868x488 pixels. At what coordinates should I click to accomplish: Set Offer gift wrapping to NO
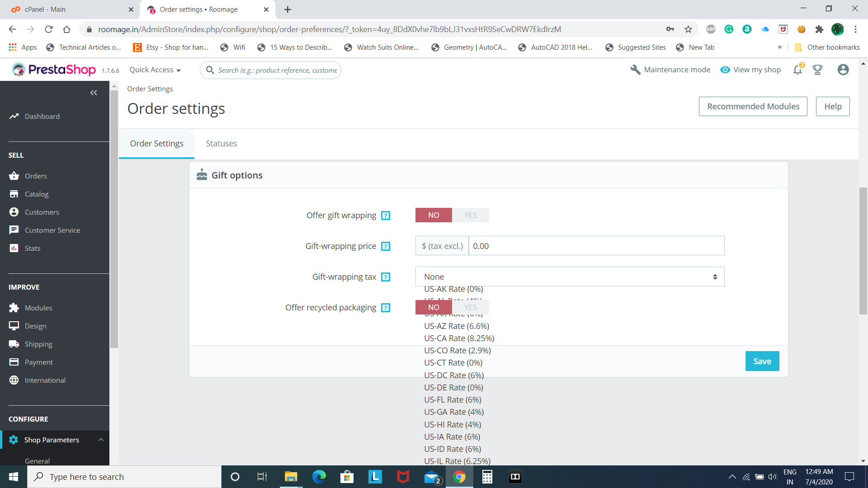433,215
